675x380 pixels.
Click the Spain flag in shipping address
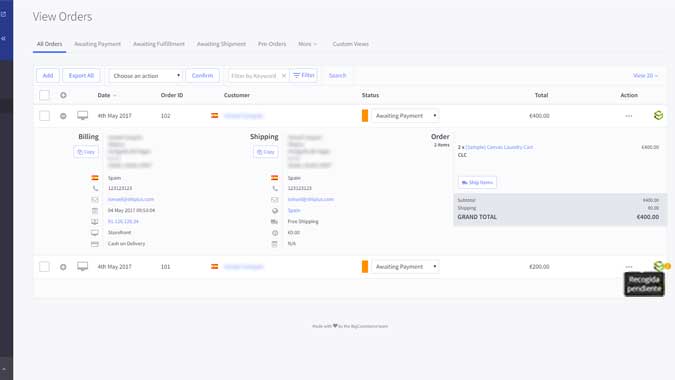(x=275, y=178)
